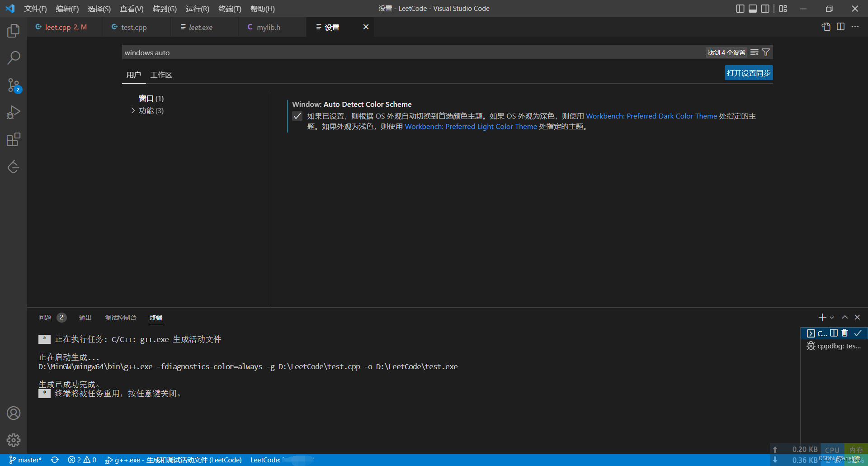Toggle secondary sidebar layout icon
This screenshot has width=868, height=466.
tap(765, 9)
